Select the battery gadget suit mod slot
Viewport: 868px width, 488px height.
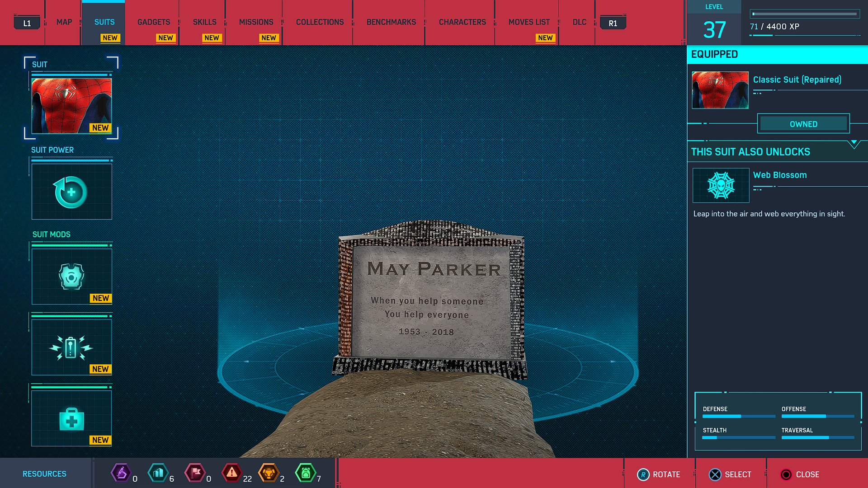point(71,347)
